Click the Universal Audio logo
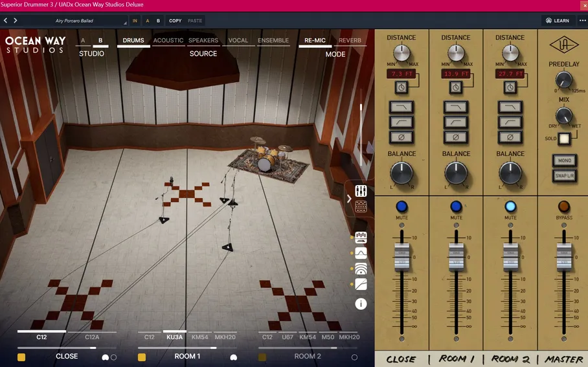The width and height of the screenshot is (588, 367). 563,47
